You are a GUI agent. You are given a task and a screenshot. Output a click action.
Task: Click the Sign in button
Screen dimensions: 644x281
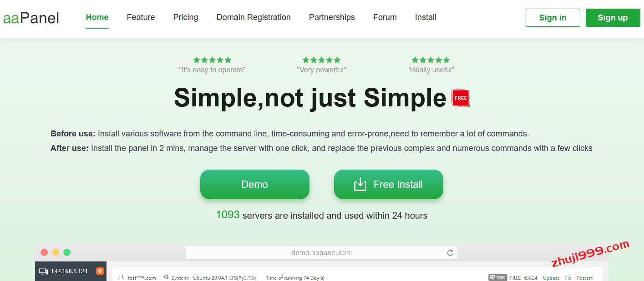coord(553,18)
